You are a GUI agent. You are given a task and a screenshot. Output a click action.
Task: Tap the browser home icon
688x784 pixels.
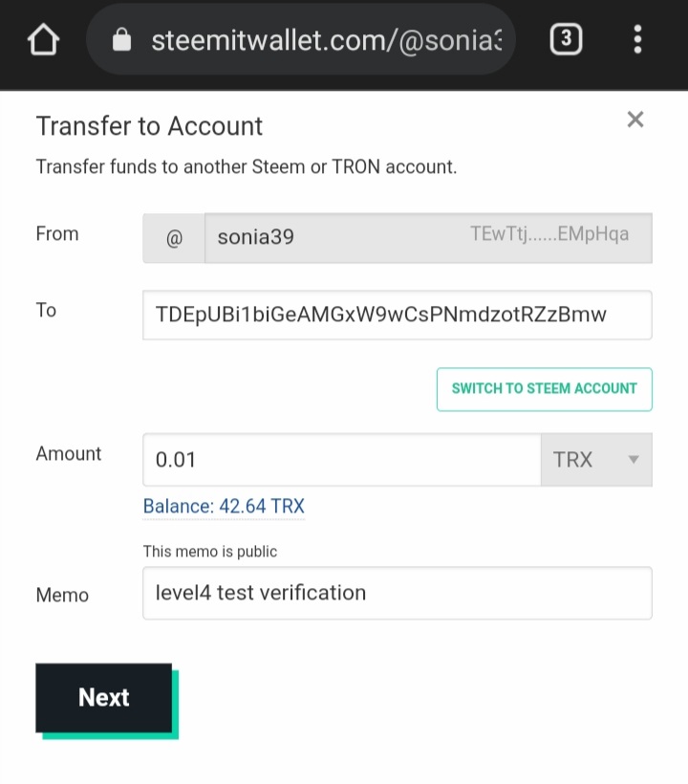(44, 40)
